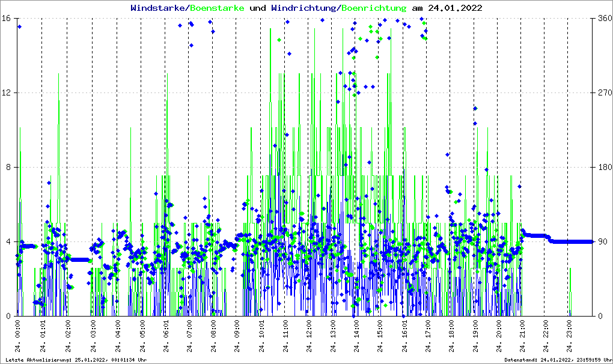Click the 'Boenrichtung' green title word
The width and height of the screenshot is (613, 364).
(374, 8)
